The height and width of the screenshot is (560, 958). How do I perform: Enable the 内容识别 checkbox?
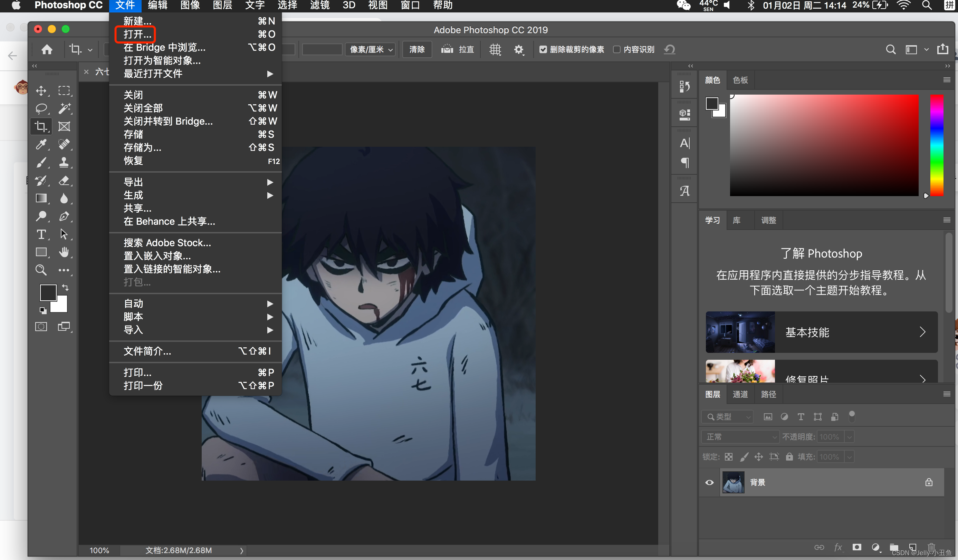(x=616, y=49)
